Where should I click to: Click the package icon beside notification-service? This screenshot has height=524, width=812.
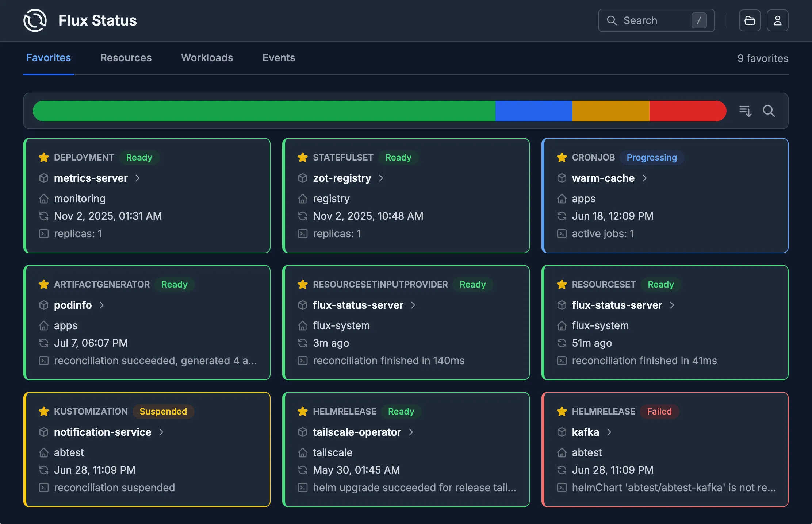click(x=44, y=432)
